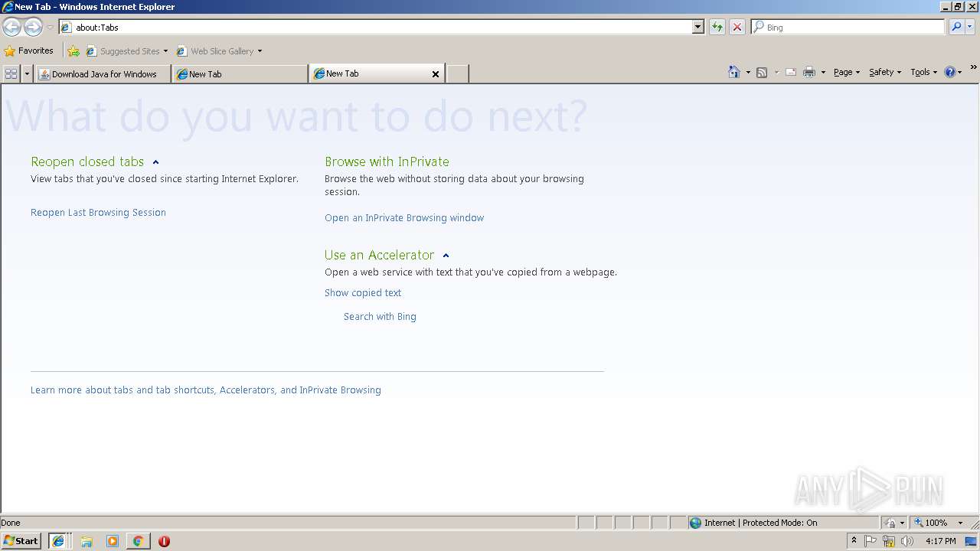Open the search provider dropdown arrow
The height and width of the screenshot is (551, 980).
pos(969,27)
